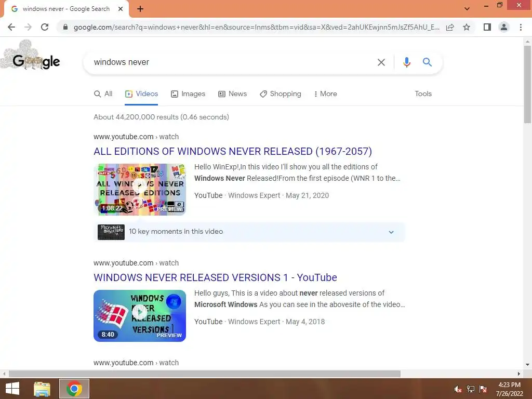Image resolution: width=532 pixels, height=399 pixels.
Task: Open 'ALL EDITIONS OF WINDOWS NEVER RELEASED' link
Action: [x=233, y=151]
